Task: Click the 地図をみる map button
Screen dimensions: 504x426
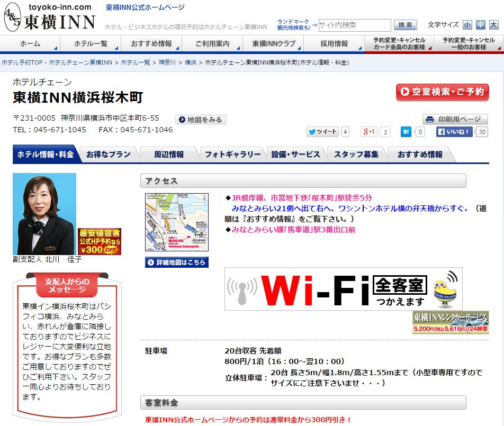Action: click(201, 120)
